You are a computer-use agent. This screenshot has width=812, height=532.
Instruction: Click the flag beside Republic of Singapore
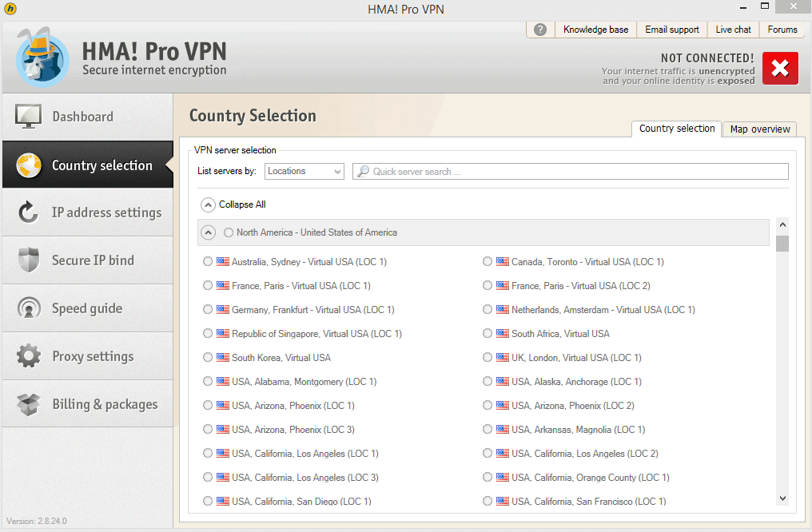[x=223, y=334]
